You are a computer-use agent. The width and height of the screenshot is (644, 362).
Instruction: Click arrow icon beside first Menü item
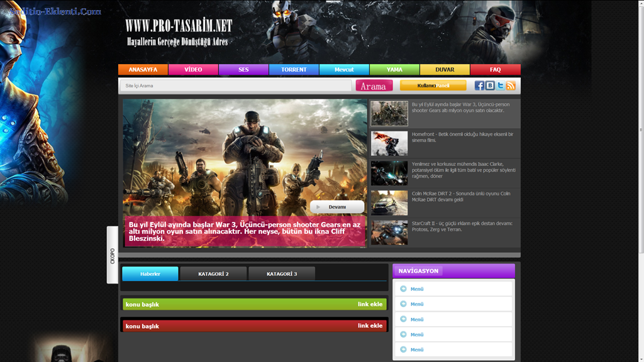pos(403,289)
